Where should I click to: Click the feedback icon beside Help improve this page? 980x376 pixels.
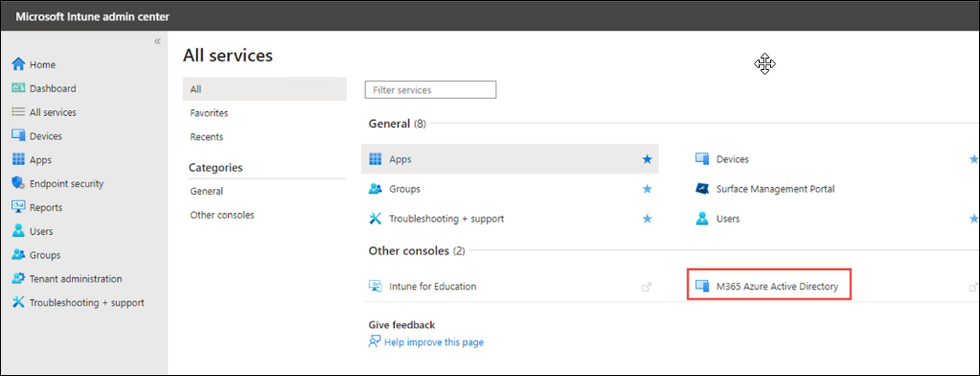pyautogui.click(x=375, y=341)
